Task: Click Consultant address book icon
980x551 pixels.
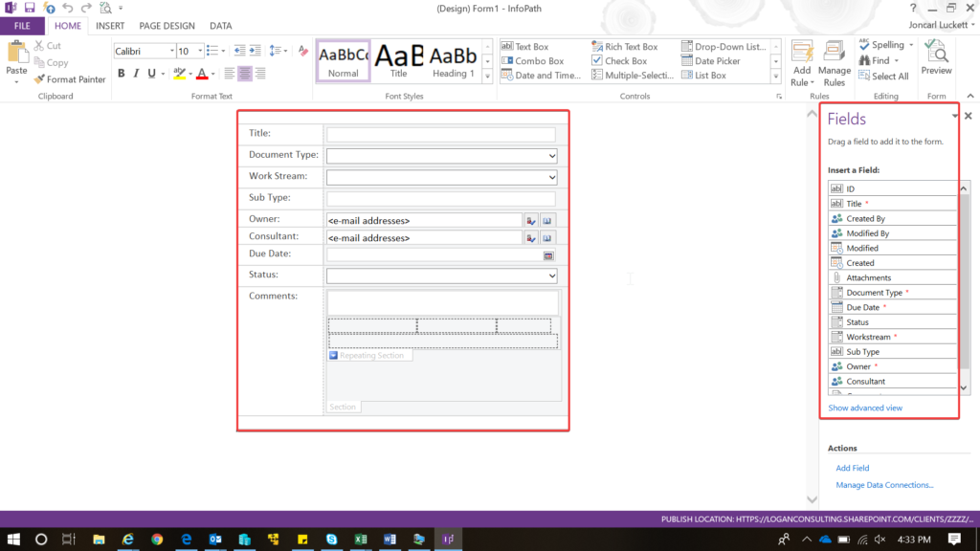Action: (x=546, y=238)
